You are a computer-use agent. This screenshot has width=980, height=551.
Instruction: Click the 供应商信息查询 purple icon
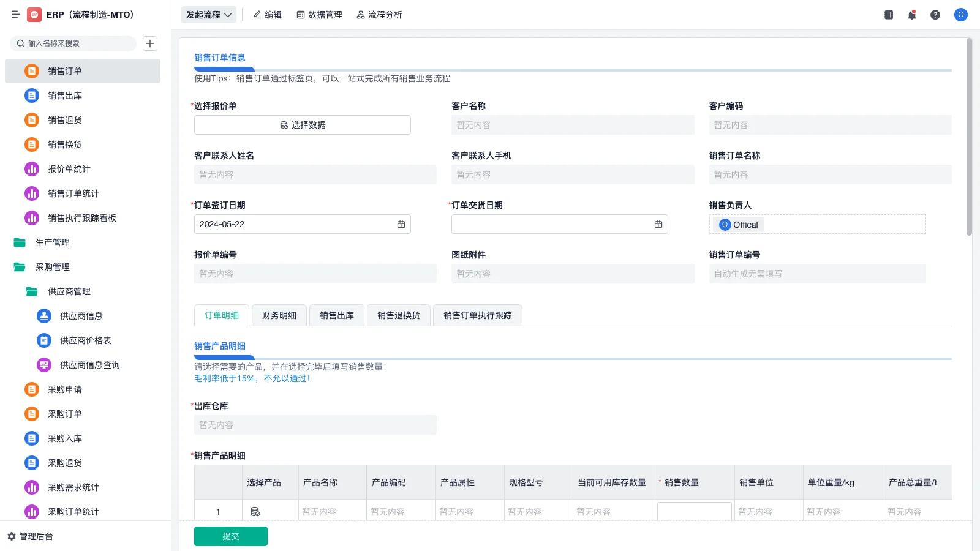[x=44, y=365]
